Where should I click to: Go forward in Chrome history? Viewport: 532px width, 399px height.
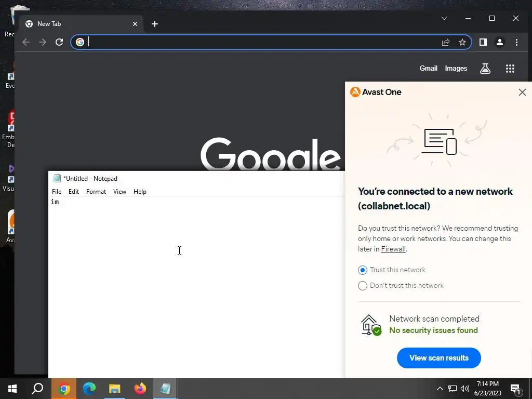tap(43, 42)
